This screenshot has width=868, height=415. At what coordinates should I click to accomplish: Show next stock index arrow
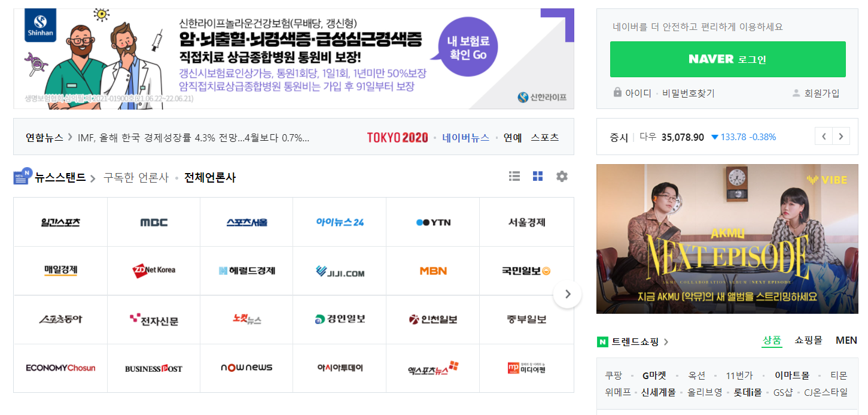(841, 137)
